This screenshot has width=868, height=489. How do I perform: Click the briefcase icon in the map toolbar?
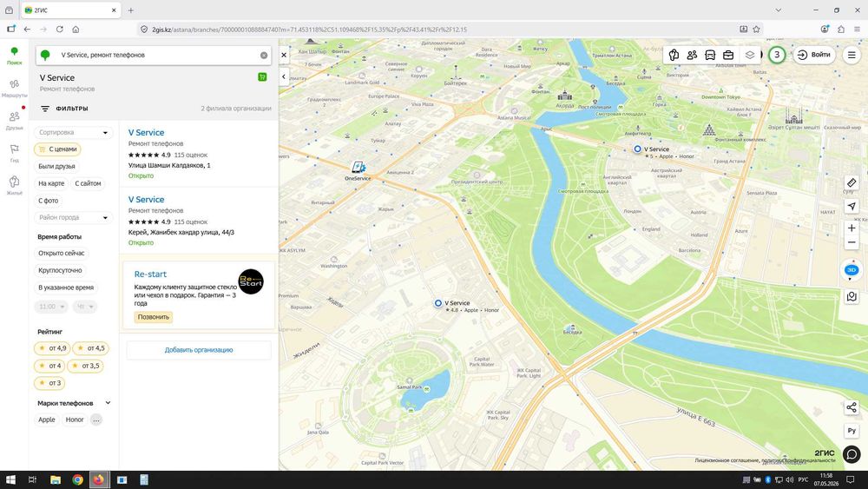click(728, 55)
